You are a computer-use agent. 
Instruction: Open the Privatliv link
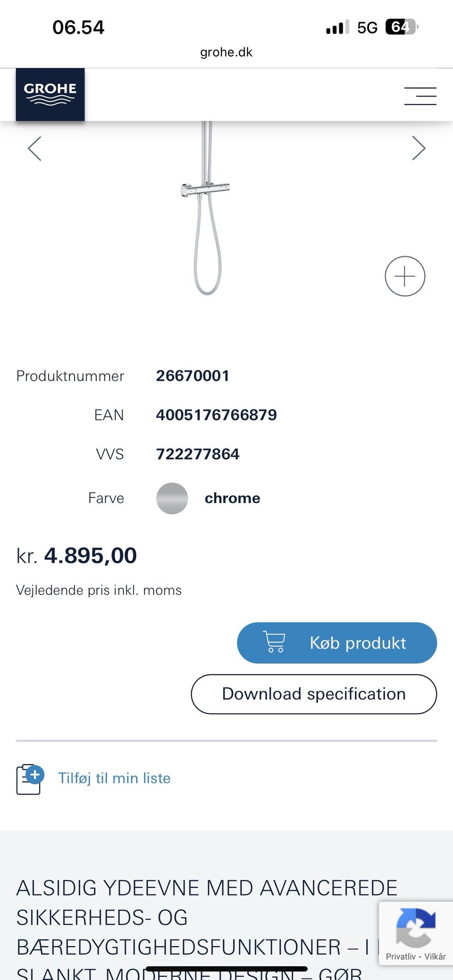pyautogui.click(x=401, y=956)
